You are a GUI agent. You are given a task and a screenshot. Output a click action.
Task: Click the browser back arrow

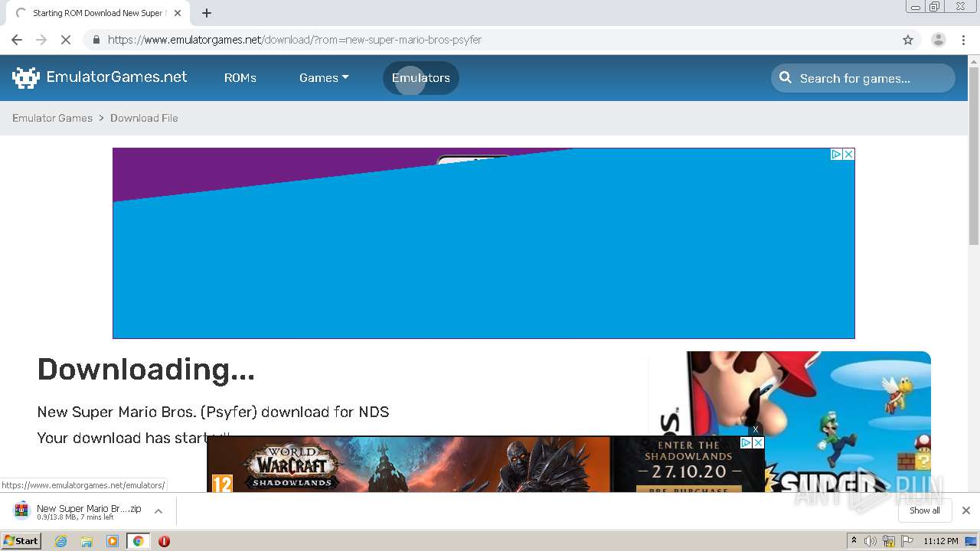coord(17,40)
